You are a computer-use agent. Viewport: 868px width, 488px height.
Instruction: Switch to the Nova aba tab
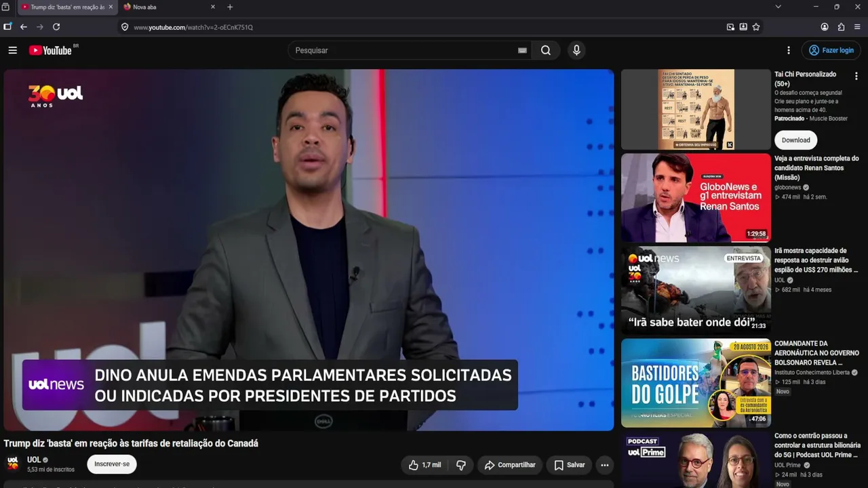pos(170,7)
